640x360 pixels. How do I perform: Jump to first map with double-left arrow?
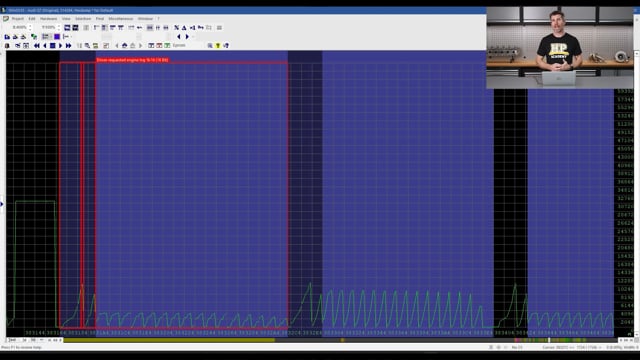[x=37, y=46]
